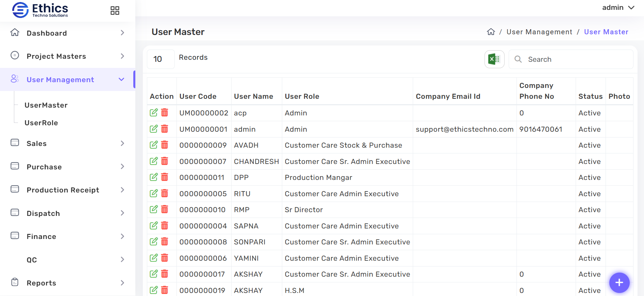644x296 pixels.
Task: Expand the Sales sidebar menu
Action: coord(67,144)
